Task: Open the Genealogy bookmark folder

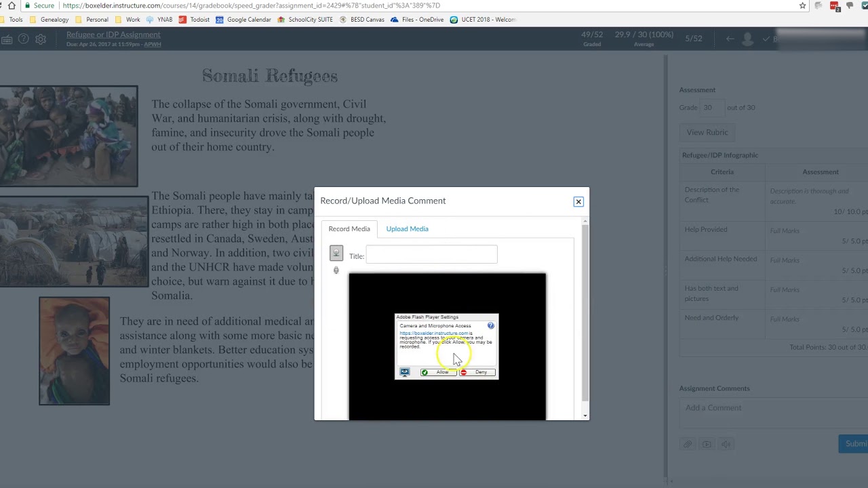Action: click(x=49, y=20)
